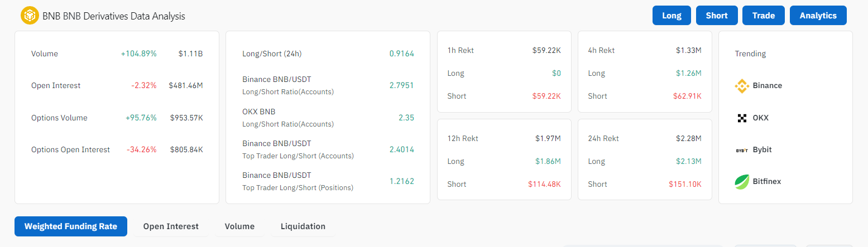
Task: Select the Weighted Funding Rate tab
Action: point(71,226)
